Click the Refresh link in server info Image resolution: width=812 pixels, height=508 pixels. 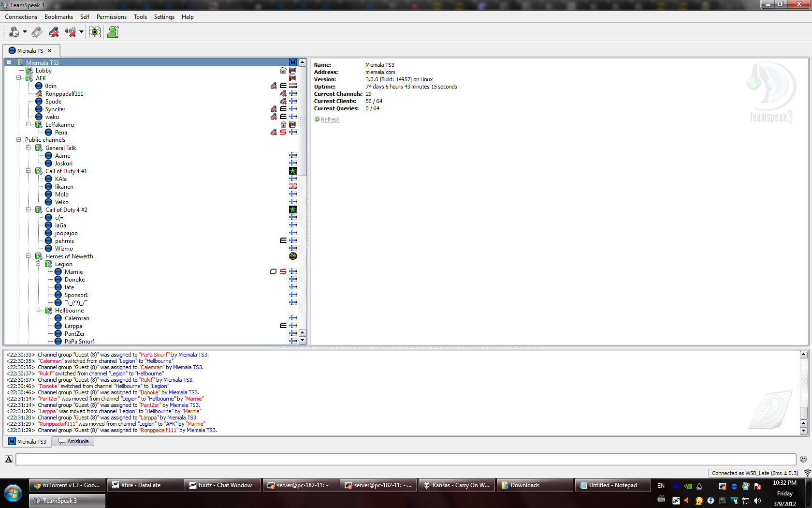click(x=330, y=120)
